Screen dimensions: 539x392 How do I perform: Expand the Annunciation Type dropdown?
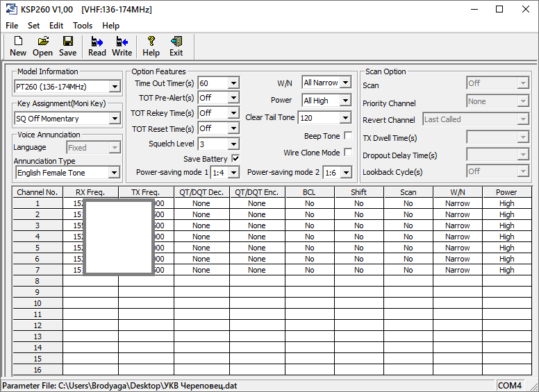[115, 173]
